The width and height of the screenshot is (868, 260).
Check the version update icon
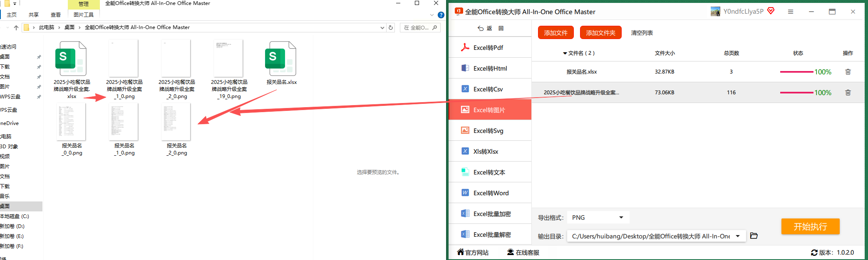click(x=814, y=253)
